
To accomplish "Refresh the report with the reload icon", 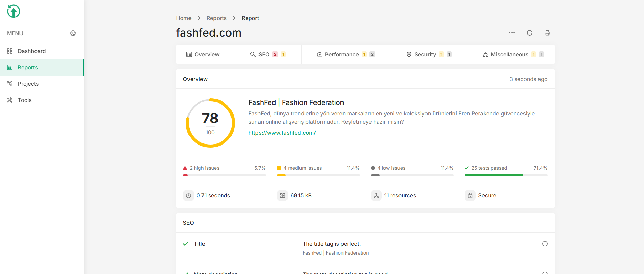I will click(530, 33).
